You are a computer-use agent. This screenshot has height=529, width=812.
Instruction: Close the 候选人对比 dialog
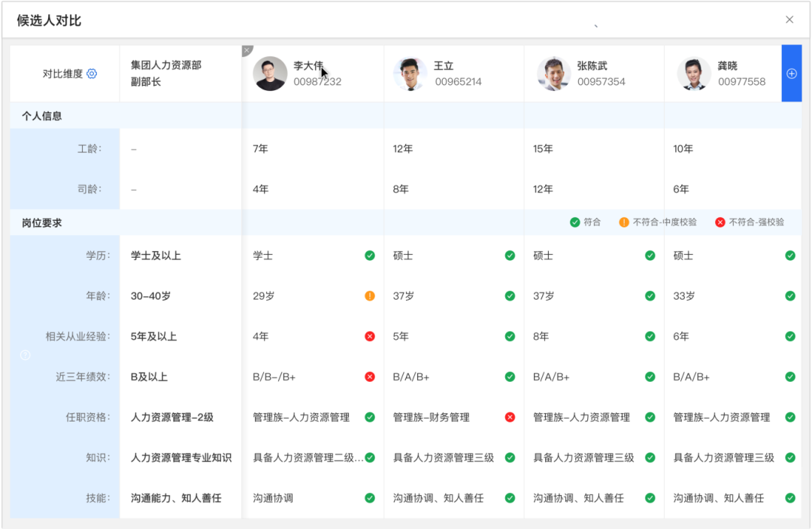pos(789,20)
